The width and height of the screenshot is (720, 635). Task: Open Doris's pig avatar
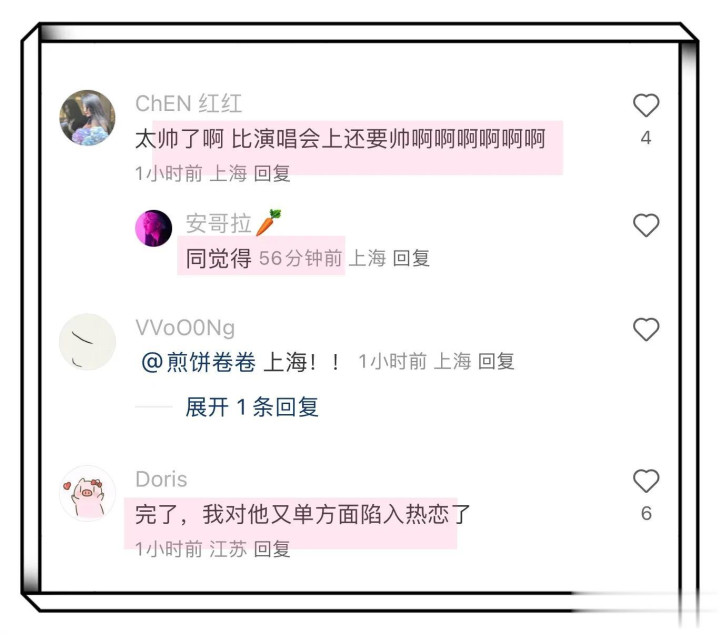(87, 493)
